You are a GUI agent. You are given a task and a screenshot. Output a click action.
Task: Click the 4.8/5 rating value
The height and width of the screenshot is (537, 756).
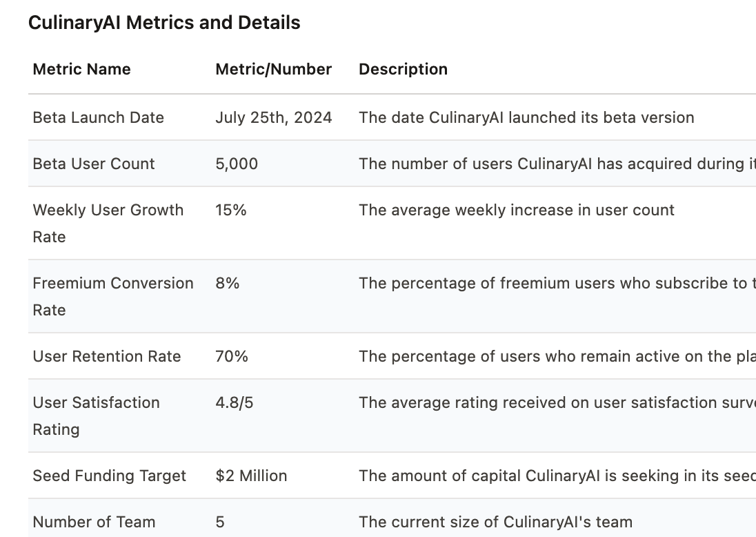click(234, 402)
